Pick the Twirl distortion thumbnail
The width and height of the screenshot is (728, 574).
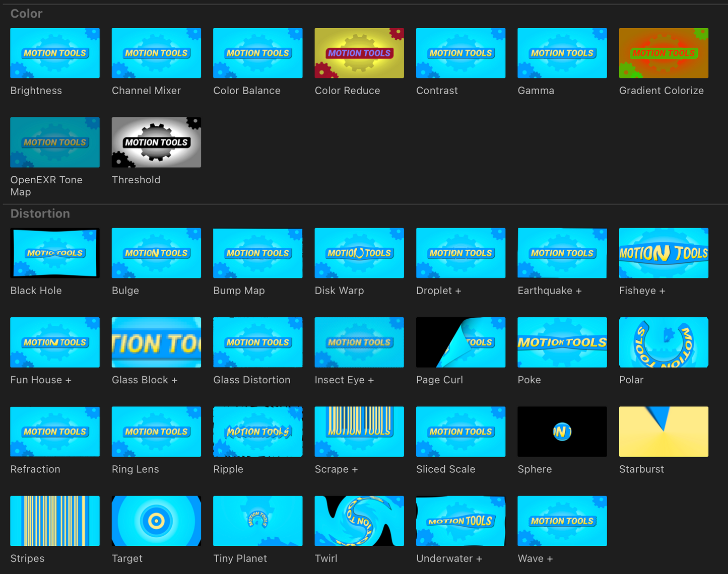click(359, 521)
